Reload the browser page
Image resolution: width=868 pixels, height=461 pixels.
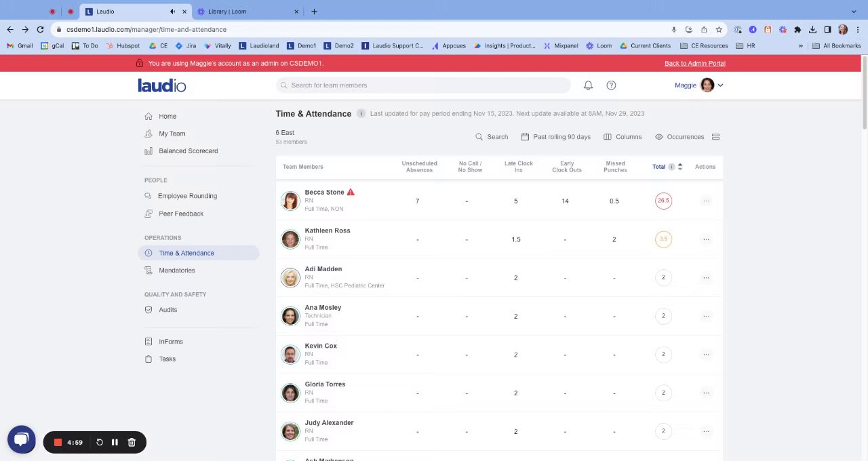40,30
